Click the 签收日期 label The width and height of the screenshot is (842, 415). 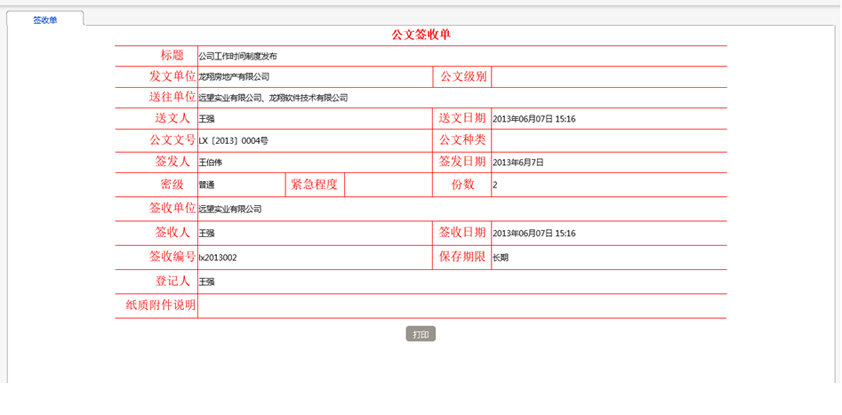[x=462, y=232]
